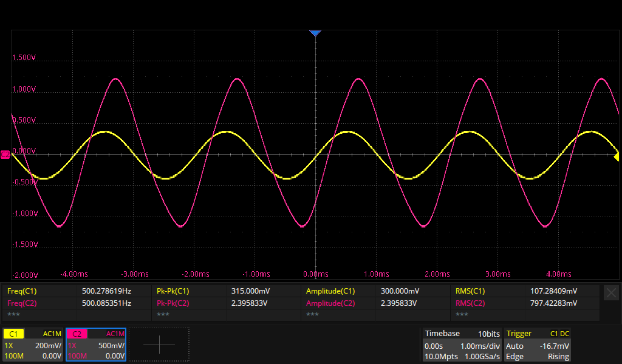The width and height of the screenshot is (622, 364).
Task: Select the Freq(C1) measurement entry
Action: pyautogui.click(x=22, y=291)
